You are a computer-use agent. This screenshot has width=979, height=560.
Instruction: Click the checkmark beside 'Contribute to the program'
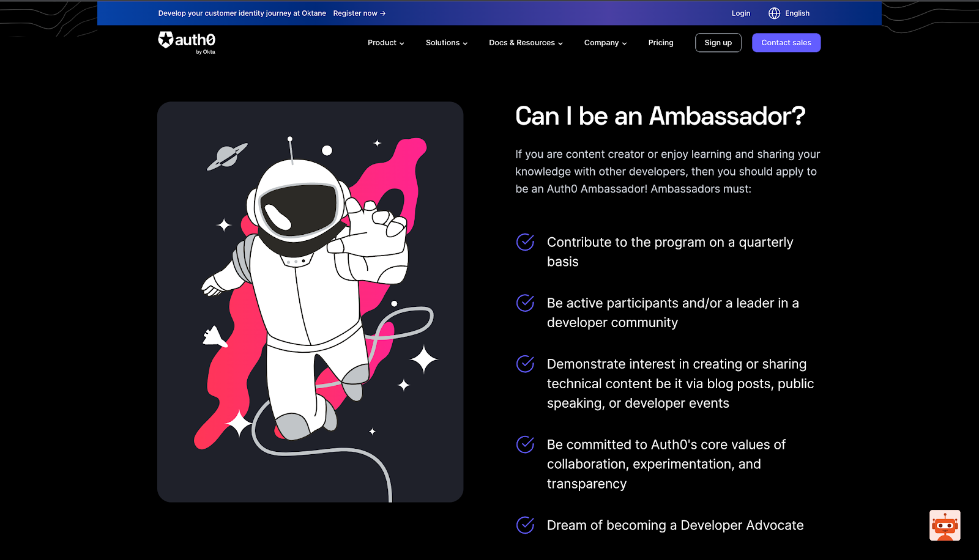point(525,242)
